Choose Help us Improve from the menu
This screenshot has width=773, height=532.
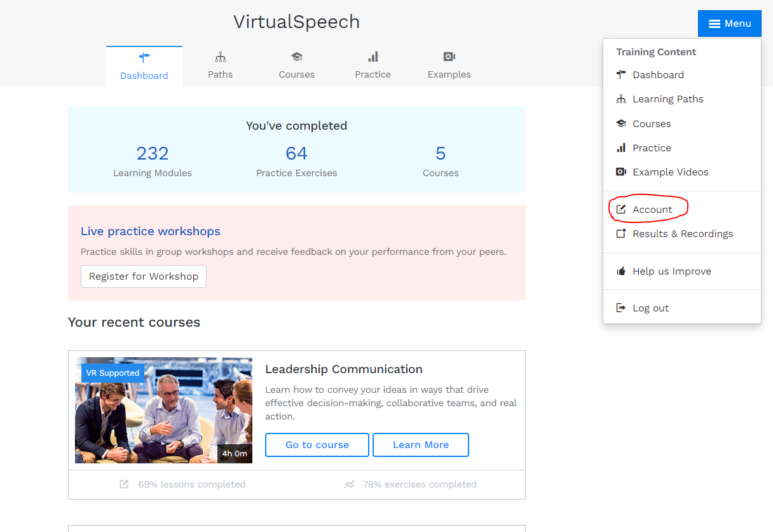coord(682,271)
